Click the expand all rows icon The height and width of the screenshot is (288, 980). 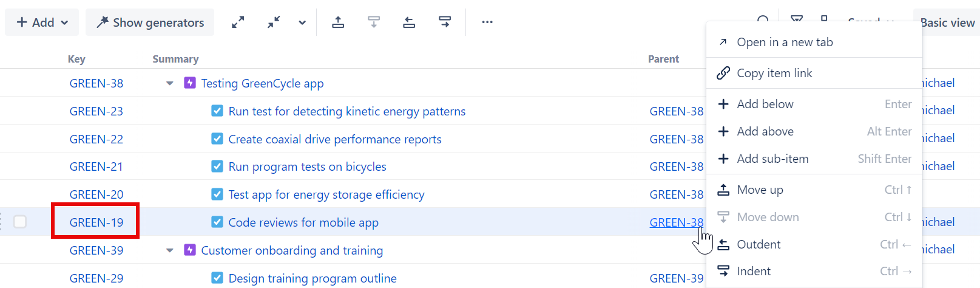click(238, 22)
